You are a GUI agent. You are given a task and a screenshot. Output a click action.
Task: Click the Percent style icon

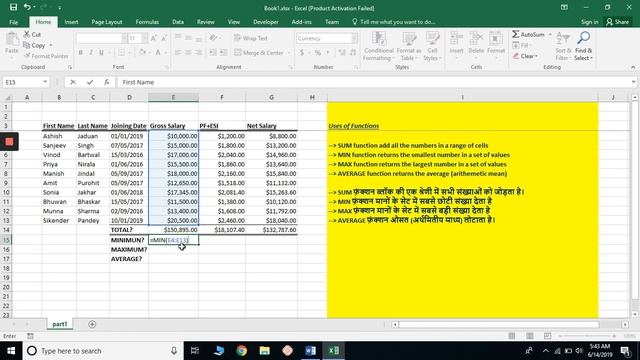318,53
